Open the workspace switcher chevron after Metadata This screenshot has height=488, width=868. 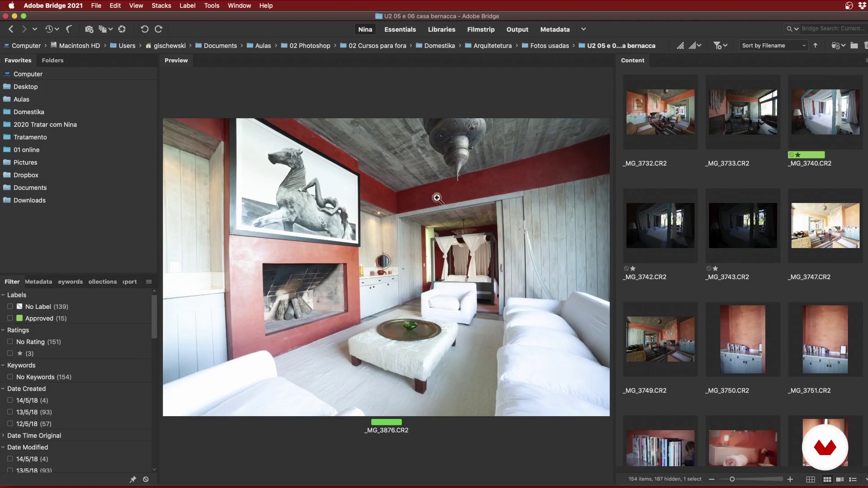584,29
